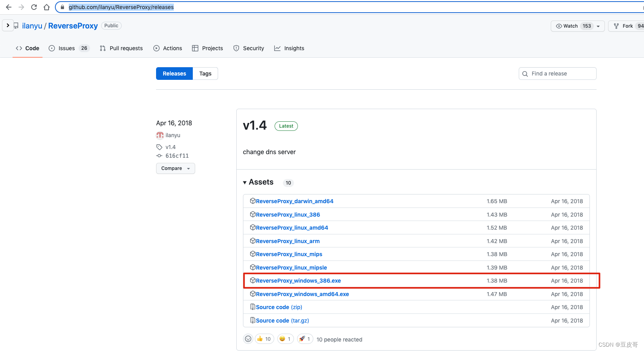Click package icon beside ReverseProxy_linux_386
644x351 pixels.
coord(253,214)
